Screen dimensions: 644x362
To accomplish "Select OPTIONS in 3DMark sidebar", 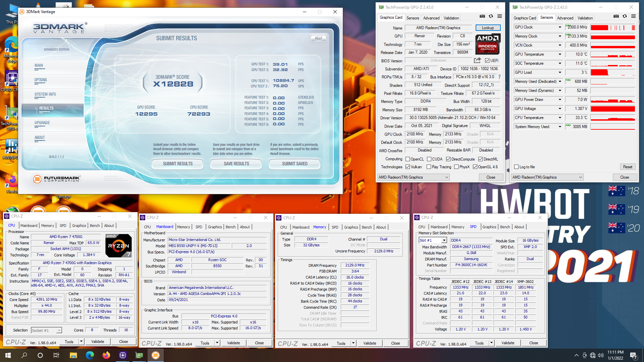I will (x=41, y=80).
